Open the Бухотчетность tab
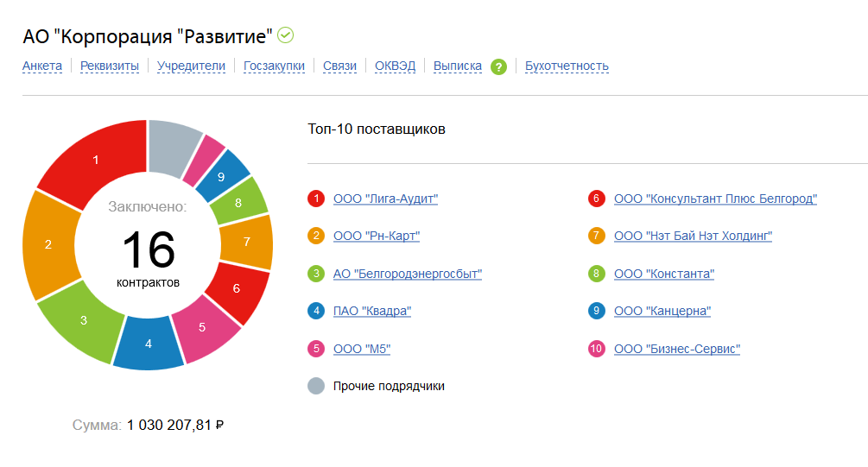This screenshot has width=868, height=467. pyautogui.click(x=567, y=66)
